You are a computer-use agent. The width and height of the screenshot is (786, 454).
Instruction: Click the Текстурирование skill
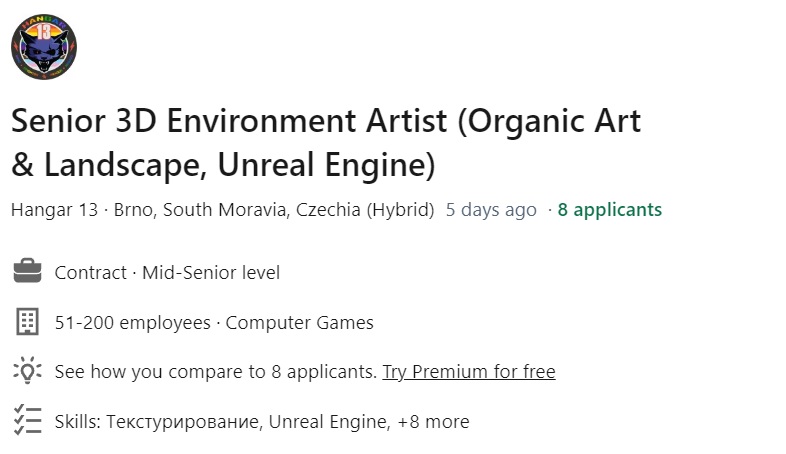185,421
